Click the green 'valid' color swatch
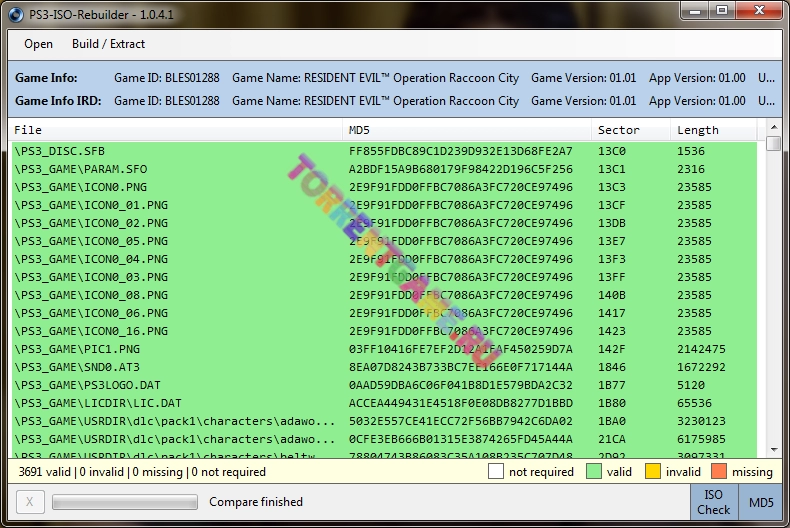The height and width of the screenshot is (528, 790). (594, 472)
